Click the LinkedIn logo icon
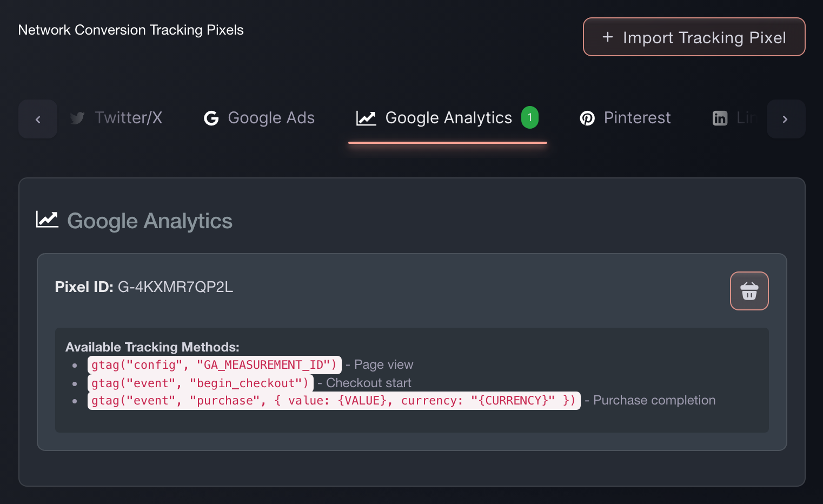This screenshot has height=504, width=823. click(720, 118)
